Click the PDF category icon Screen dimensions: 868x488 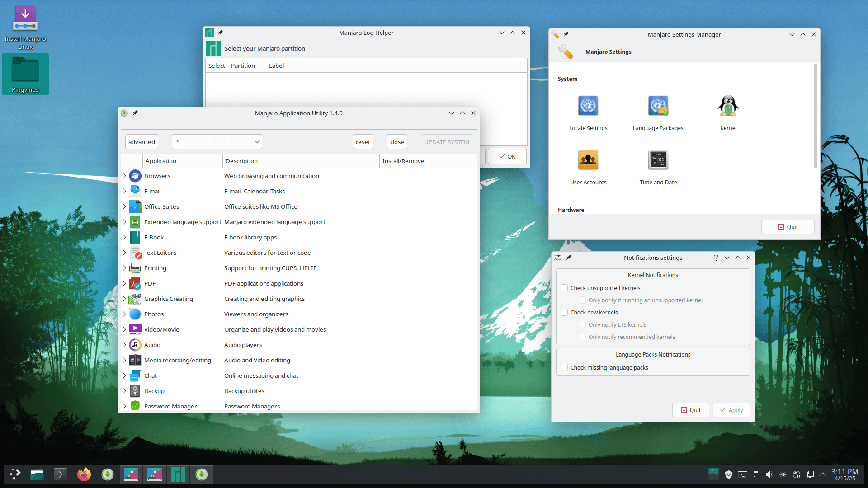click(135, 283)
